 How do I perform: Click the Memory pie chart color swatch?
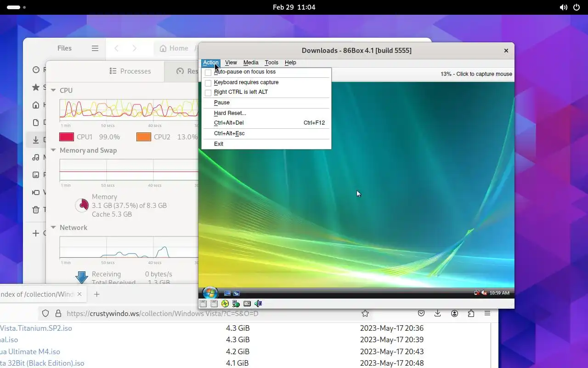[82, 205]
